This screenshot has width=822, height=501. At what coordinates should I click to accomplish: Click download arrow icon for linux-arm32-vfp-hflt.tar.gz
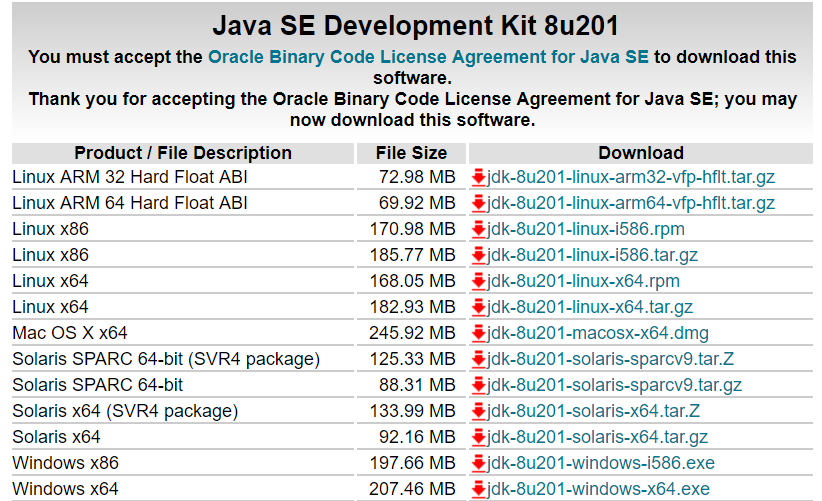478,178
